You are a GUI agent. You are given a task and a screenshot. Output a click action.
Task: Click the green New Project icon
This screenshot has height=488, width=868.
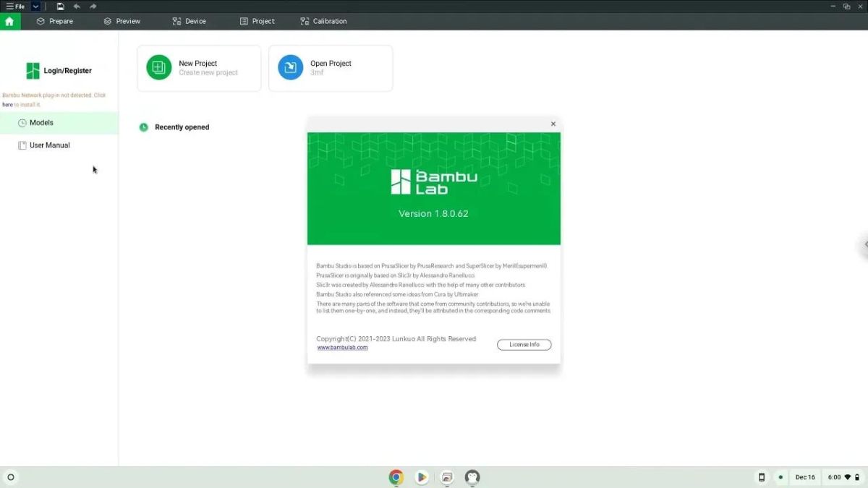pyautogui.click(x=158, y=68)
